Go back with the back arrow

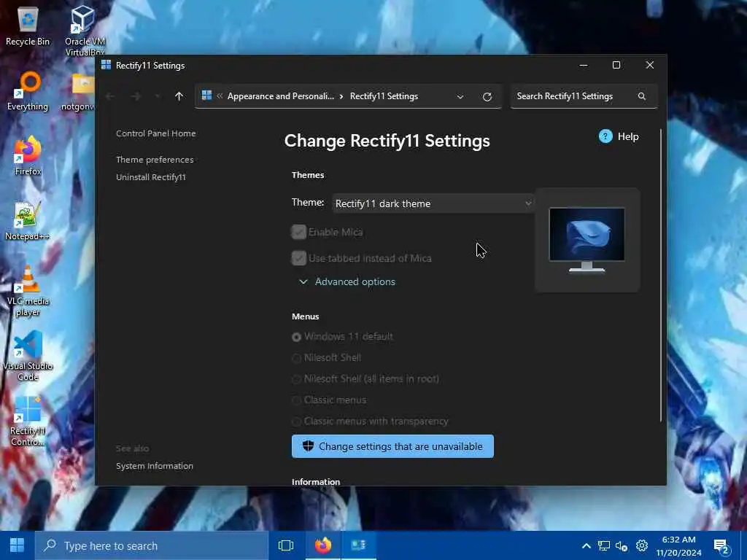click(x=110, y=96)
